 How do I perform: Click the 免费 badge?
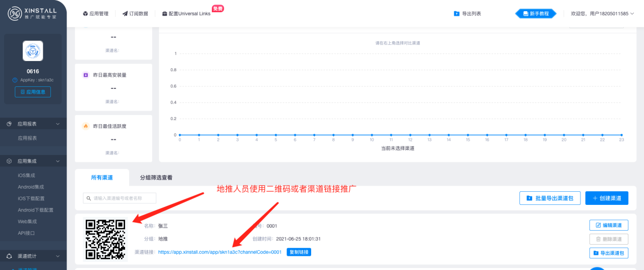pyautogui.click(x=218, y=9)
